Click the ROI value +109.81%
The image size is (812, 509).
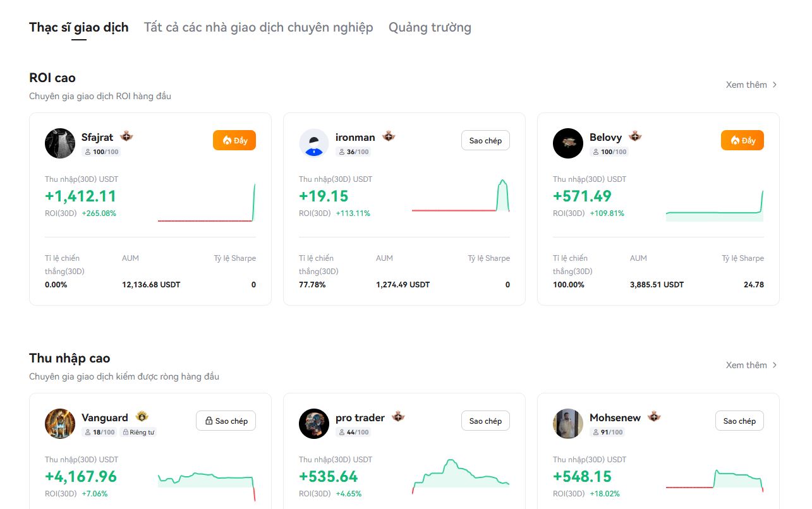[x=607, y=213]
